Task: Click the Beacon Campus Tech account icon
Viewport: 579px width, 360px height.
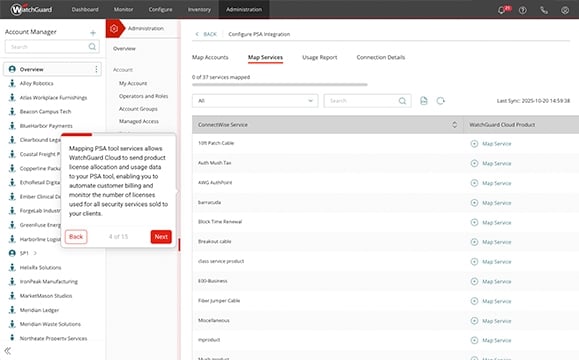Action: click(12, 111)
